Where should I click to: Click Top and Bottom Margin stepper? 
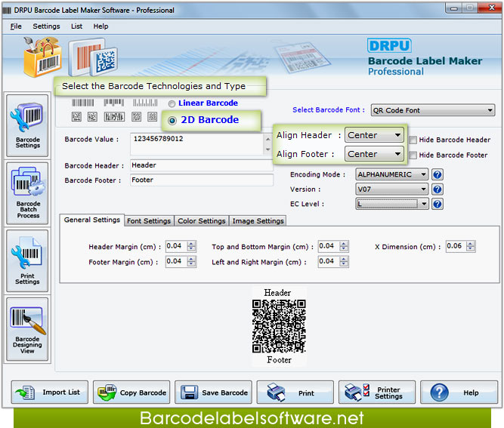(344, 246)
